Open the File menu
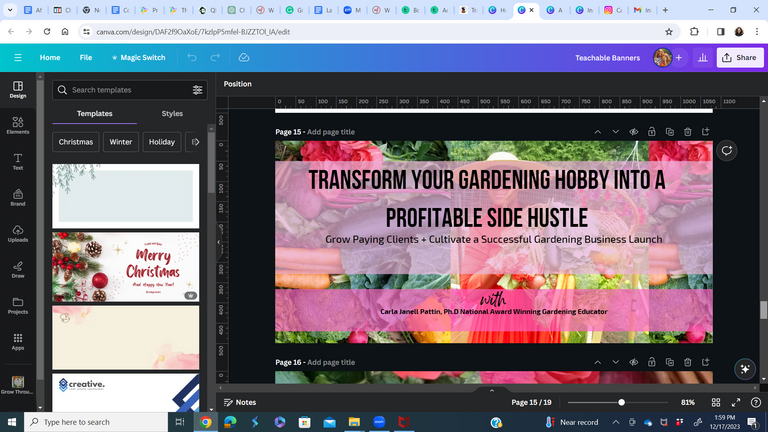The height and width of the screenshot is (432, 768). point(86,58)
